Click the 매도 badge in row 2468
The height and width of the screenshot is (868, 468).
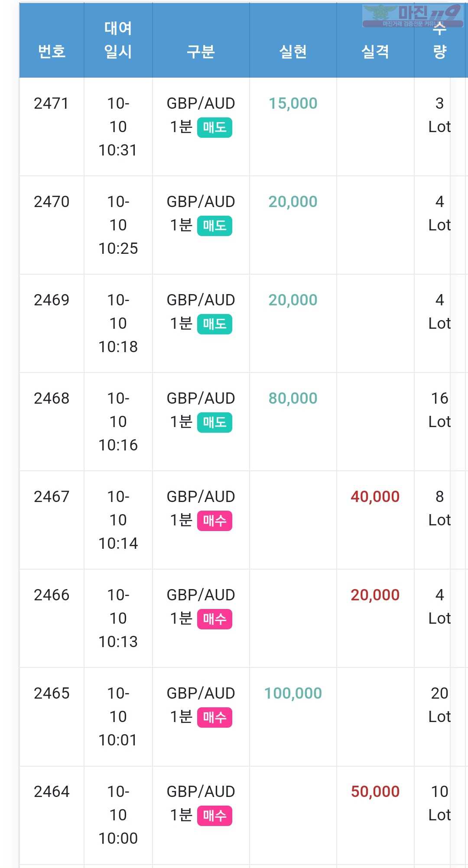click(214, 422)
